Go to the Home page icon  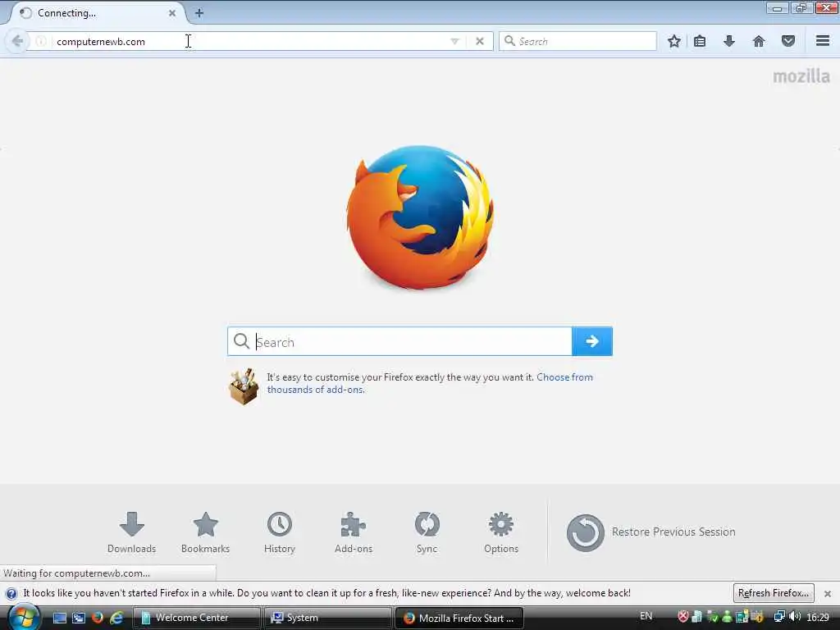point(759,41)
